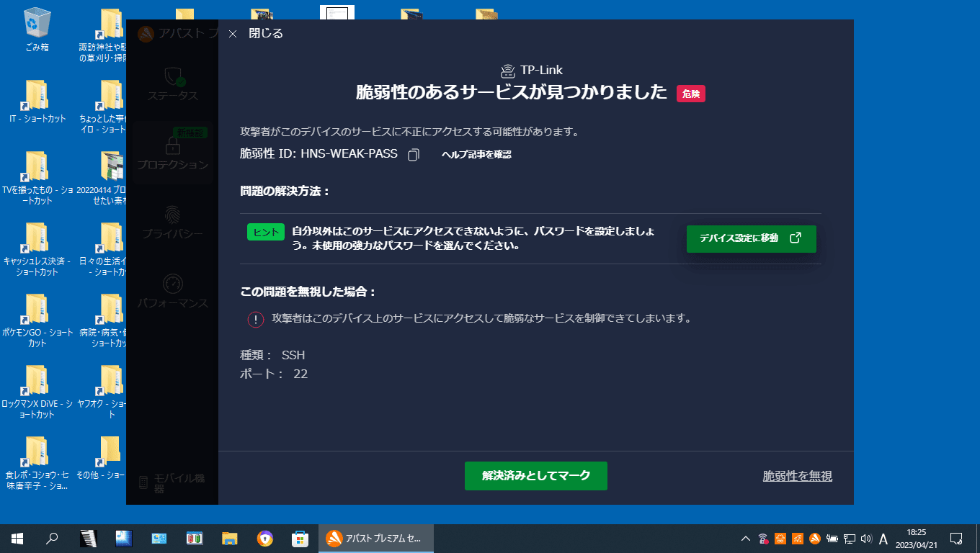This screenshot has width=980, height=553.
Task: Expand the hidden system tray icons chevron
Action: coord(746,538)
